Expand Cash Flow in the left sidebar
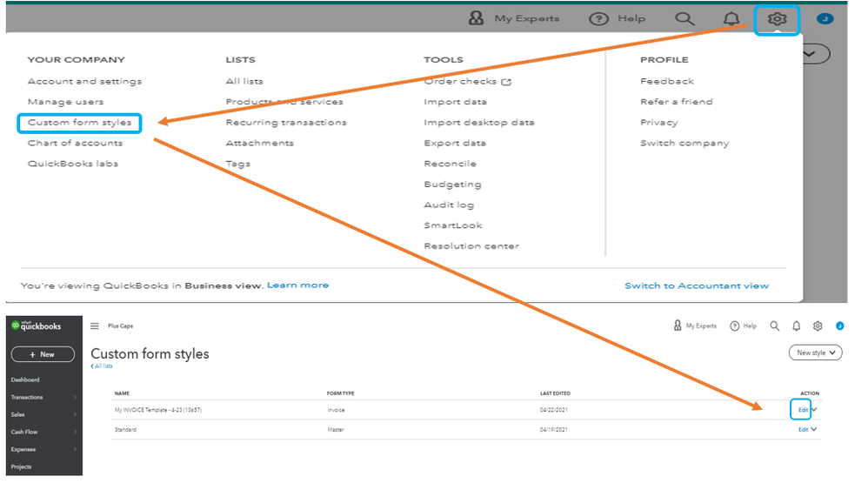 pos(43,432)
